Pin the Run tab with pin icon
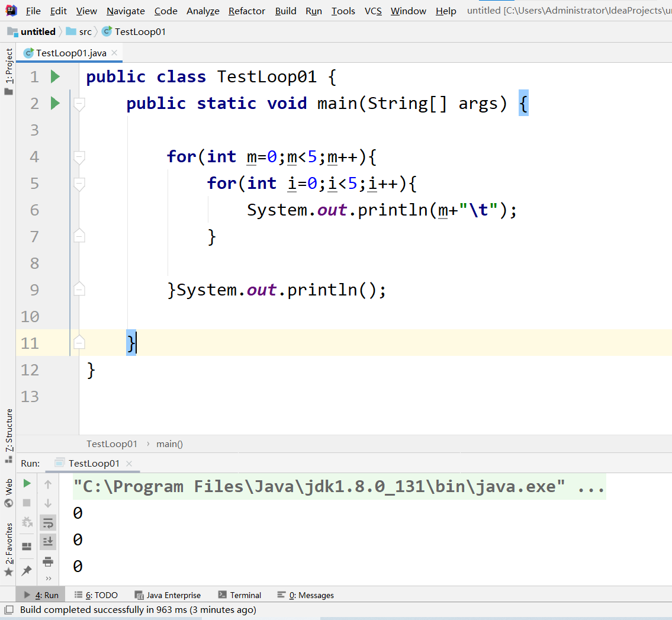 pos(27,570)
